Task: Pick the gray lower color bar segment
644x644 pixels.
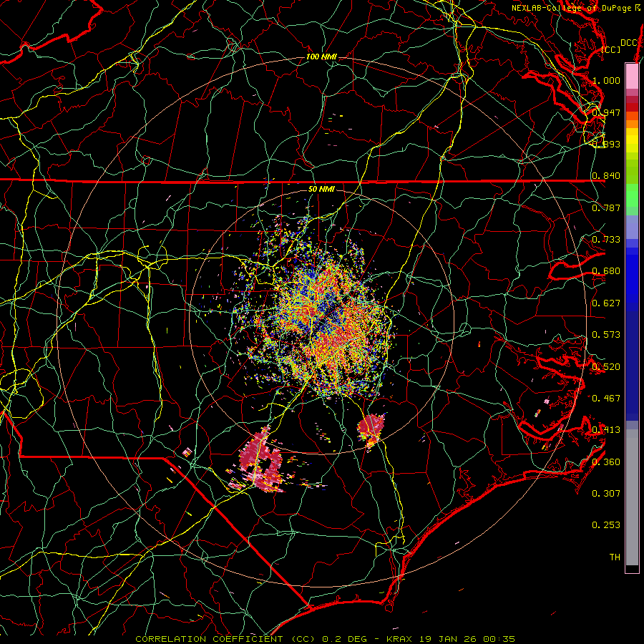Action: 632,497
